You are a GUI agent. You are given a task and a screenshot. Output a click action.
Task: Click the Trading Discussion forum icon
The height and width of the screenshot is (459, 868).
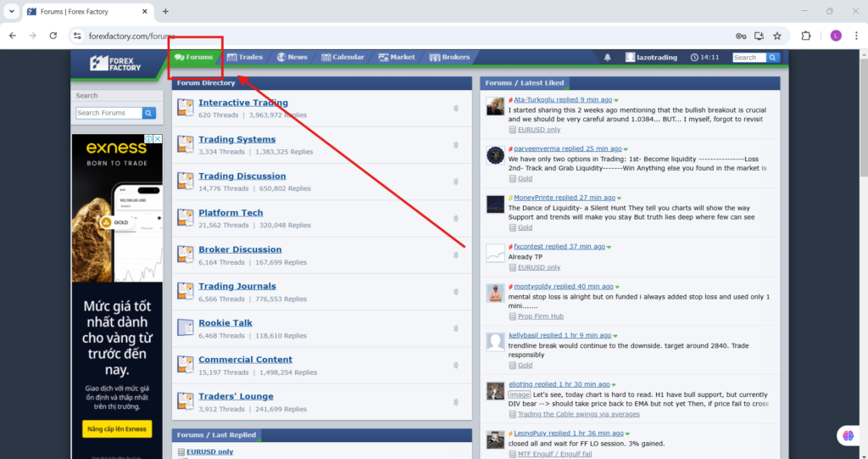tap(186, 181)
